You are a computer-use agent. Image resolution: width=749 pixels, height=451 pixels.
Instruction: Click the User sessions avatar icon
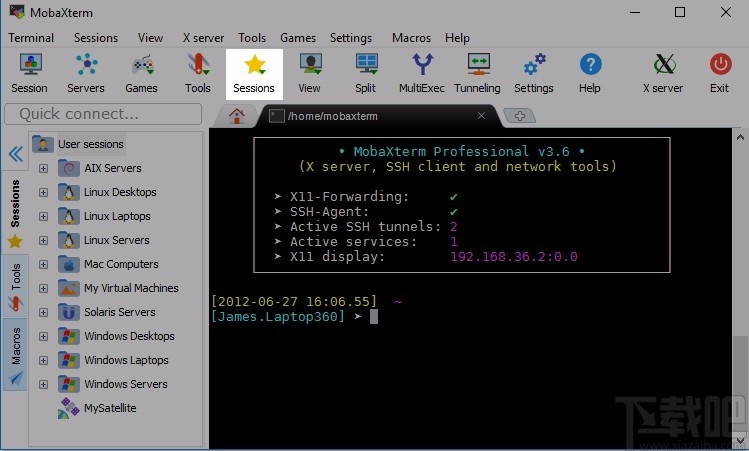(x=43, y=144)
